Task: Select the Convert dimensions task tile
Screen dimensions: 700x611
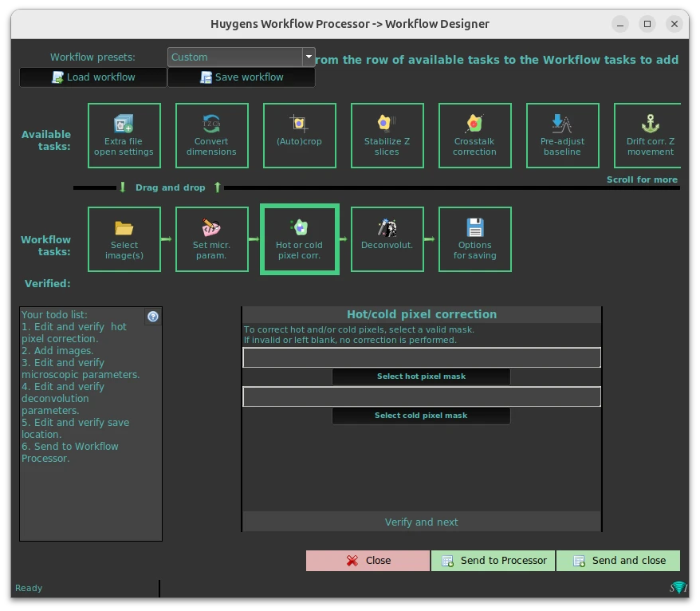Action: point(211,136)
